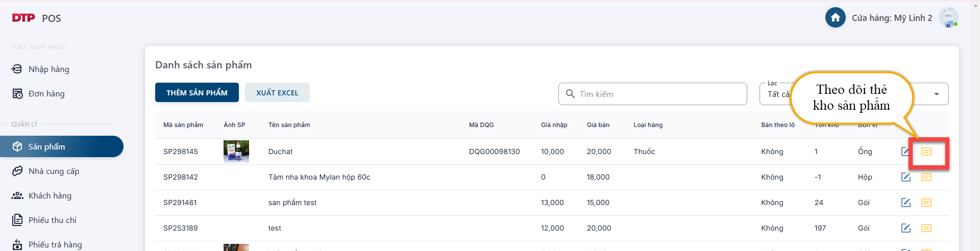Edit the san phẩm test row
The height and width of the screenshot is (251, 980).
(x=905, y=203)
